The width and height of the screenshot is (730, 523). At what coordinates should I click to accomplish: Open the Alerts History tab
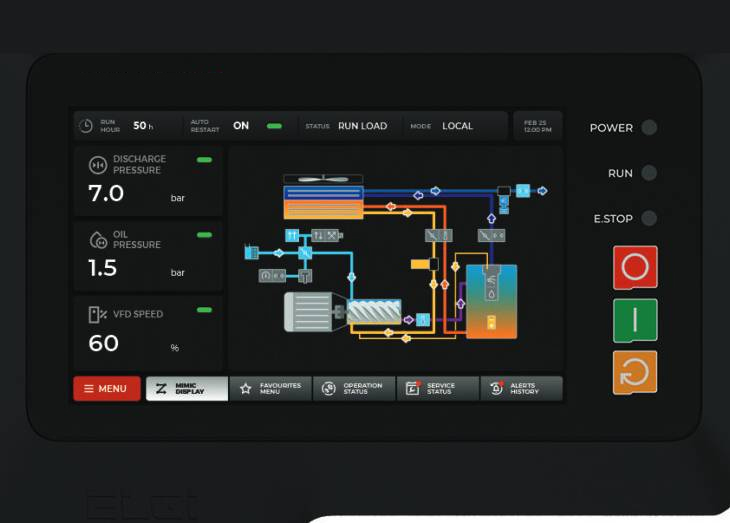521,388
